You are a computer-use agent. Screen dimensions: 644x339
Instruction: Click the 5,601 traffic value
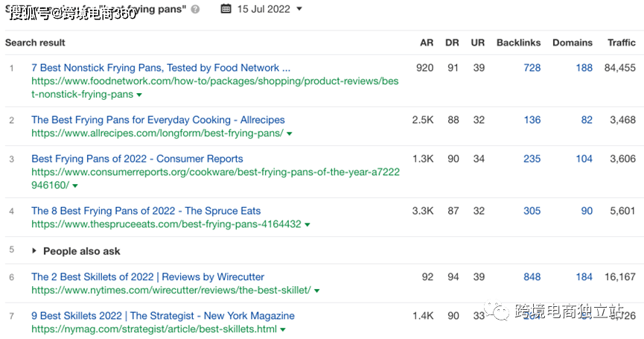point(622,211)
